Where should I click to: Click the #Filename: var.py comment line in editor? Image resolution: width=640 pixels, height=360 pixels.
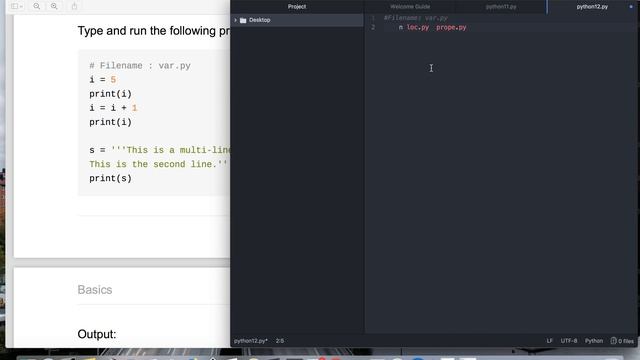(x=416, y=18)
